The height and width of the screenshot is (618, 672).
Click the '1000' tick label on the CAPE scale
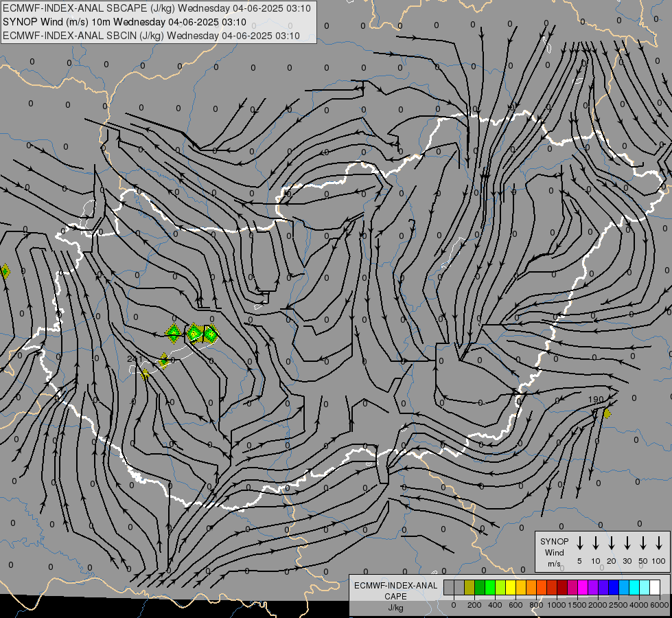pos(557,605)
